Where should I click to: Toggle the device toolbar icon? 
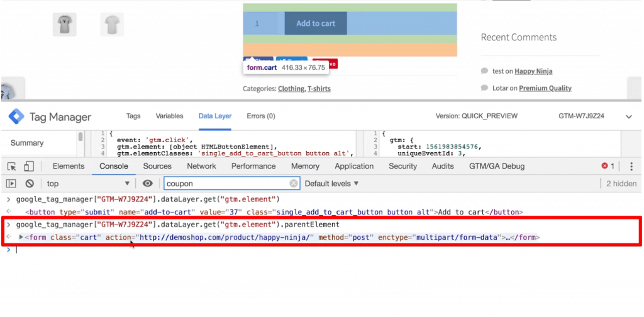(28, 166)
